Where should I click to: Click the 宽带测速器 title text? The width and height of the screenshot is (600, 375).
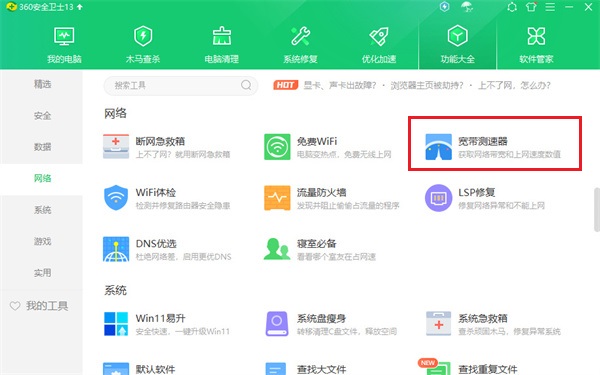(483, 141)
